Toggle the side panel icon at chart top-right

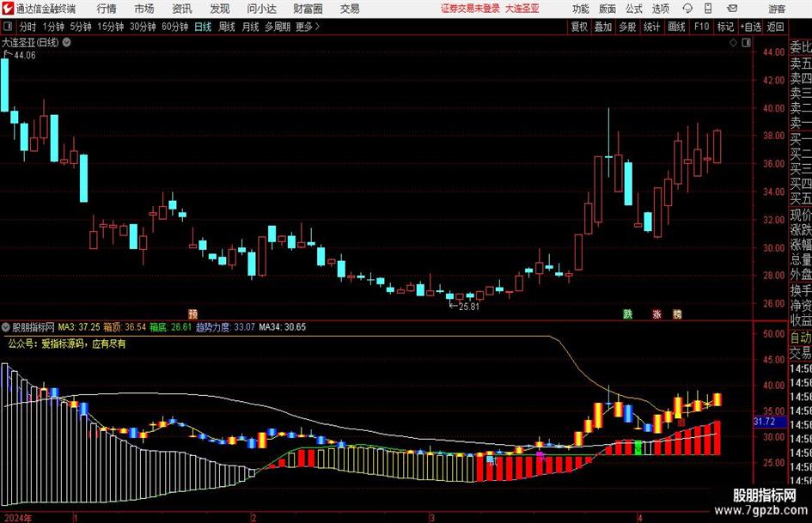(746, 43)
